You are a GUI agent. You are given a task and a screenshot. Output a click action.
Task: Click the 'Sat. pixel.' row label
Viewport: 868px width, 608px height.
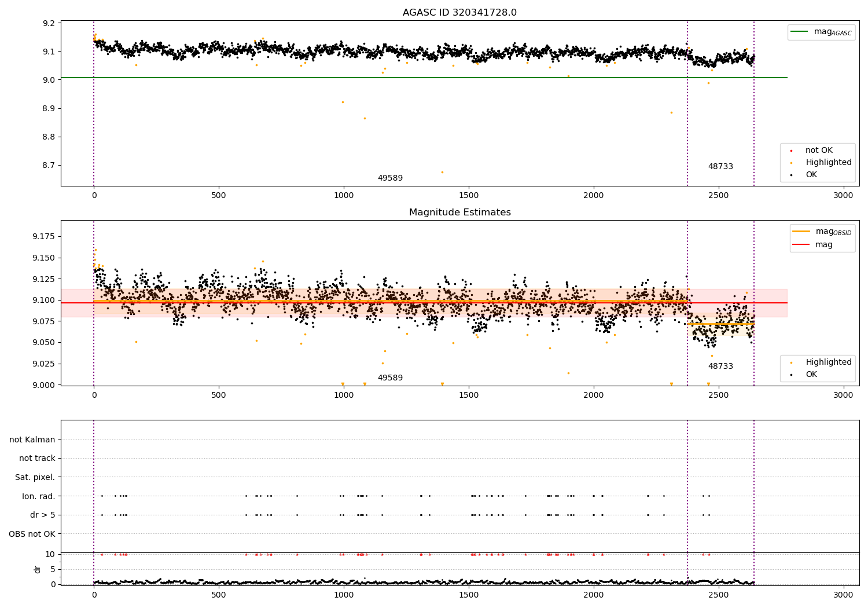click(x=35, y=478)
